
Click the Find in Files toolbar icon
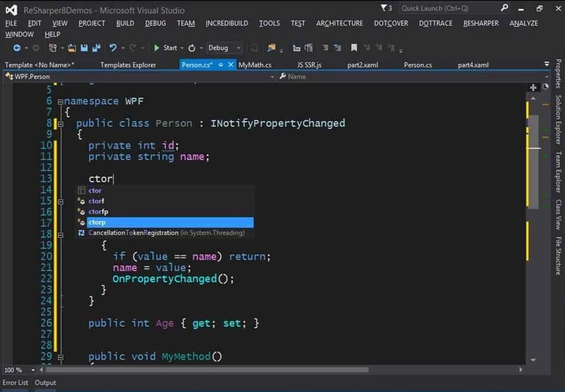[271, 48]
